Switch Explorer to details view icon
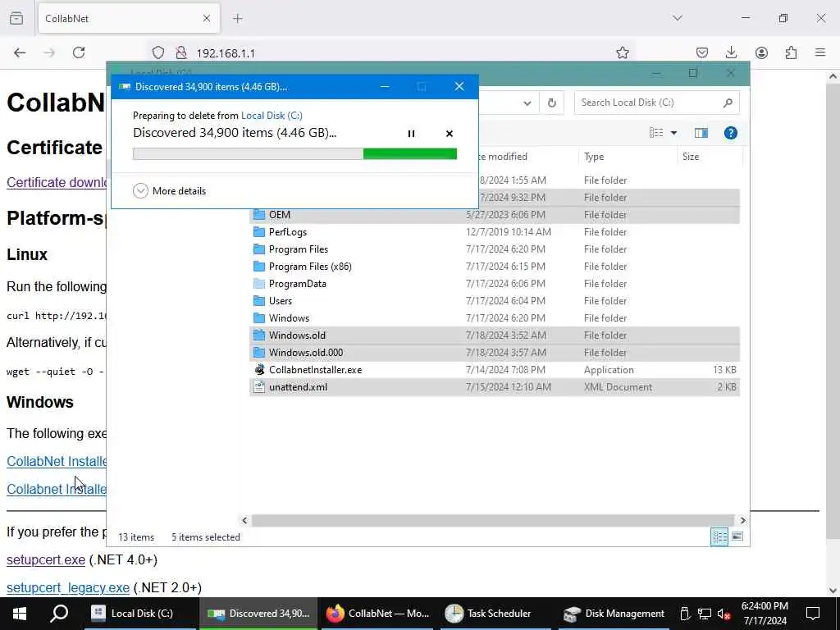The height and width of the screenshot is (630, 840). (x=719, y=536)
